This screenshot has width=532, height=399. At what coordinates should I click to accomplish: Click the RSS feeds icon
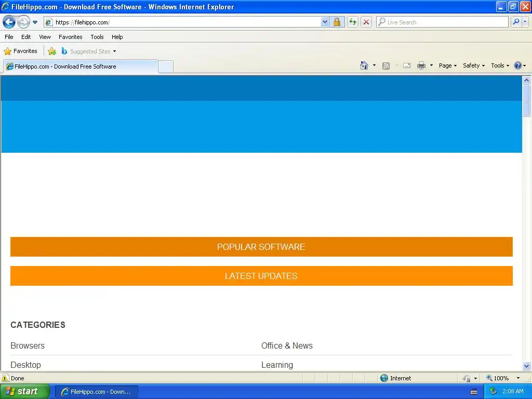click(386, 66)
